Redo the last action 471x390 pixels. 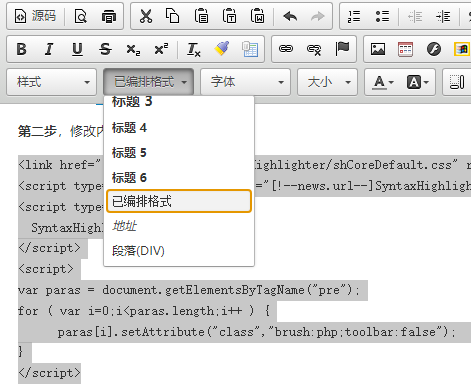tap(317, 16)
